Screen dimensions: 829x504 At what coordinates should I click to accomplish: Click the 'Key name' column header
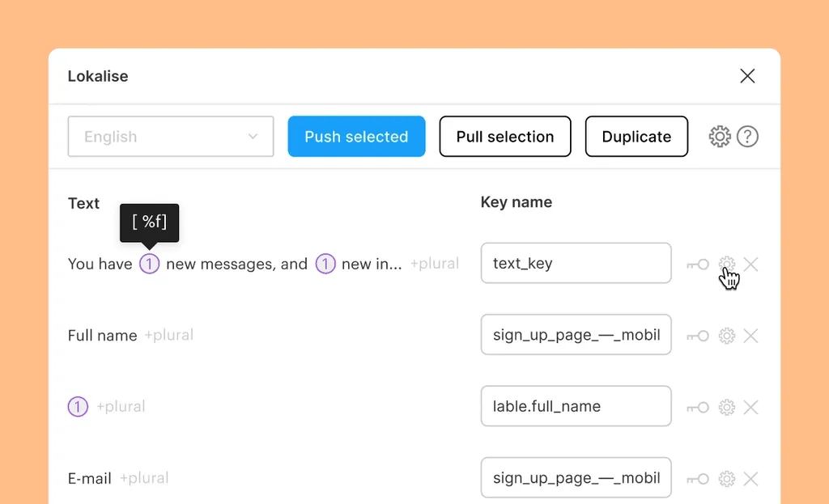[516, 202]
